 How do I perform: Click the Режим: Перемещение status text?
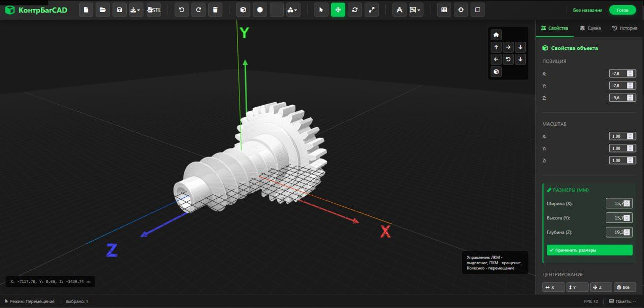point(30,301)
